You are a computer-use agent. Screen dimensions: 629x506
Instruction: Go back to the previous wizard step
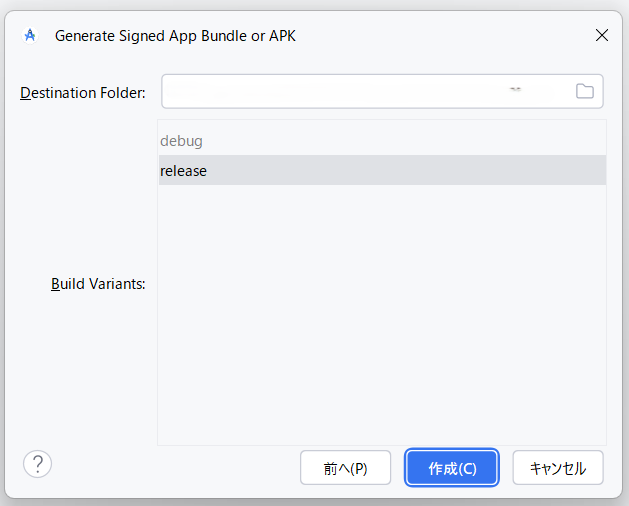(x=345, y=468)
